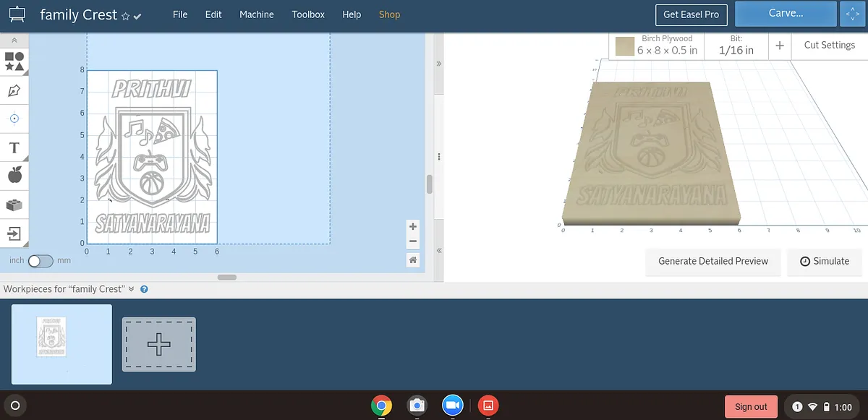Rename the family Crest project title

pos(78,15)
